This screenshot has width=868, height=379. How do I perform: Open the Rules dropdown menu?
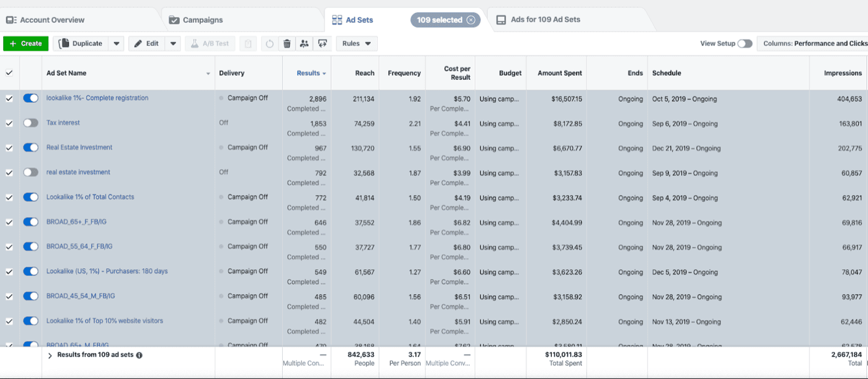(x=356, y=44)
